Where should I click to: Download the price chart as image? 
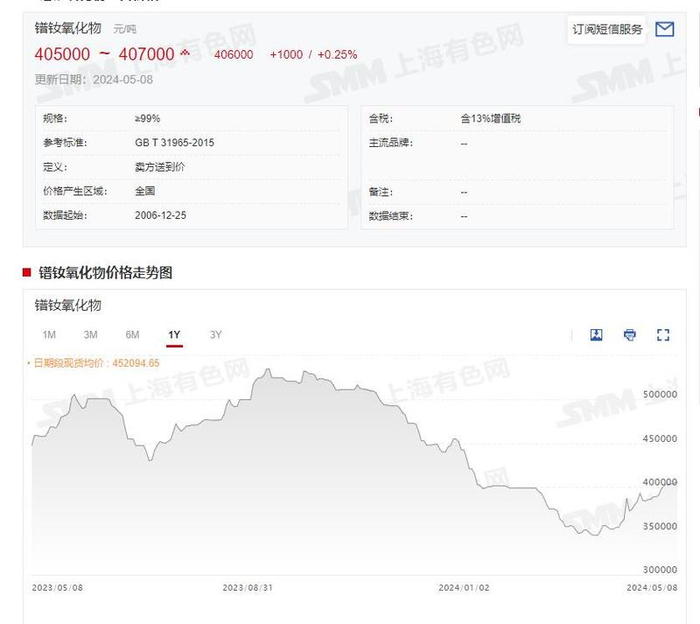tap(596, 335)
